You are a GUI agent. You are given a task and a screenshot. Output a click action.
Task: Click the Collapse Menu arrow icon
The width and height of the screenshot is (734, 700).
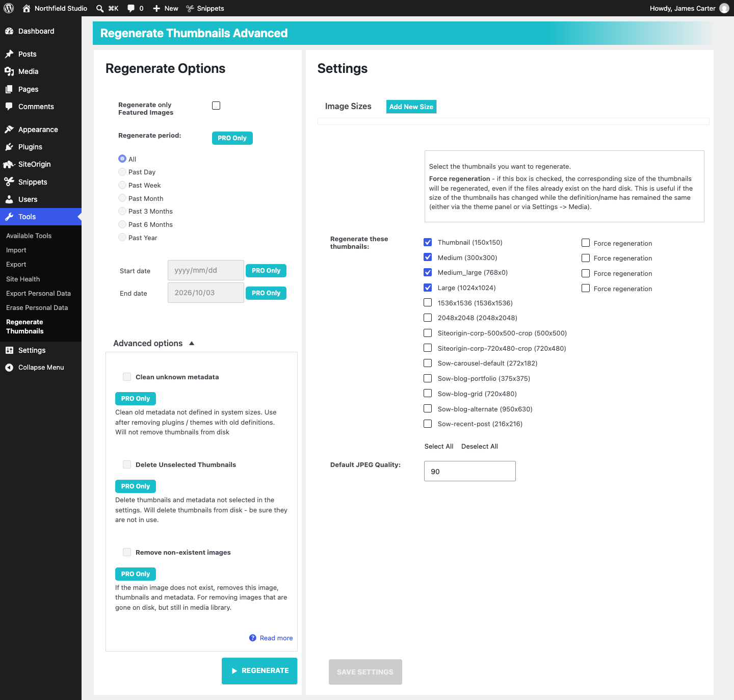tap(9, 368)
